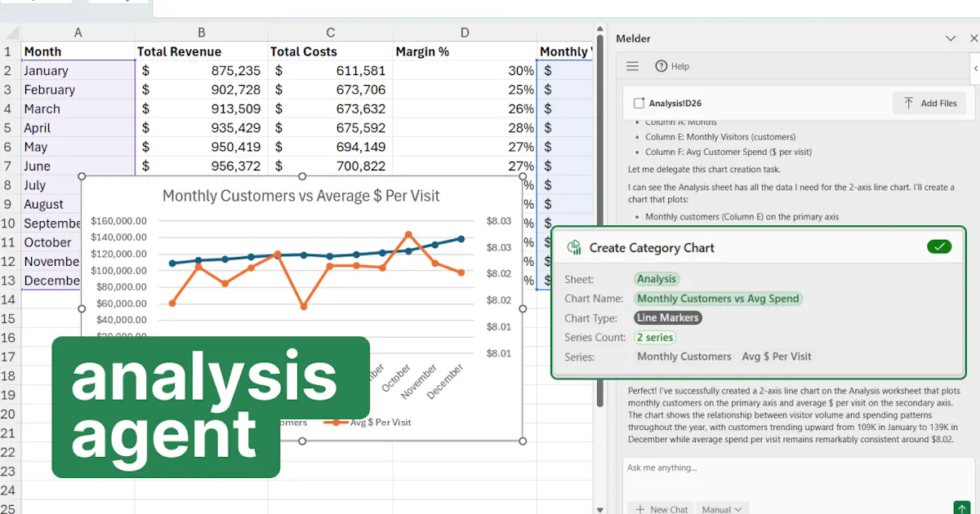Select column A header

[78, 33]
